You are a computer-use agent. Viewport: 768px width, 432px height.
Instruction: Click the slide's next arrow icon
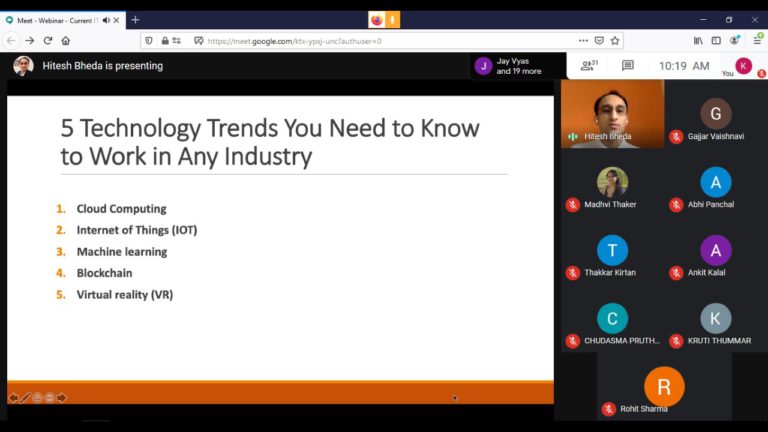(x=62, y=397)
